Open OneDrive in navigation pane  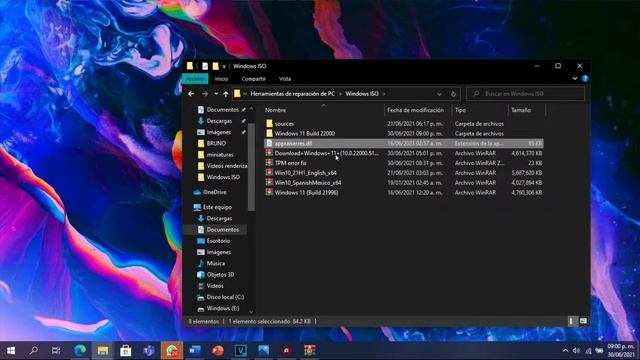pos(215,192)
